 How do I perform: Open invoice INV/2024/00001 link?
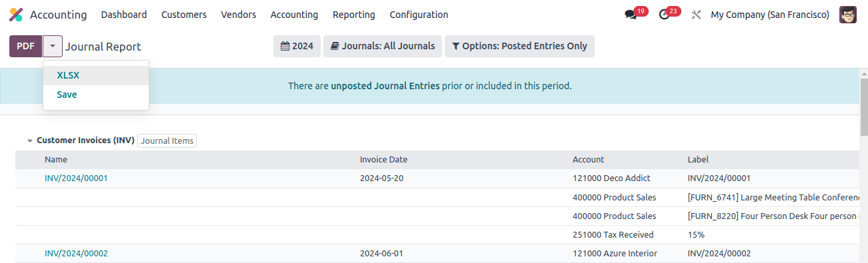[x=76, y=178]
